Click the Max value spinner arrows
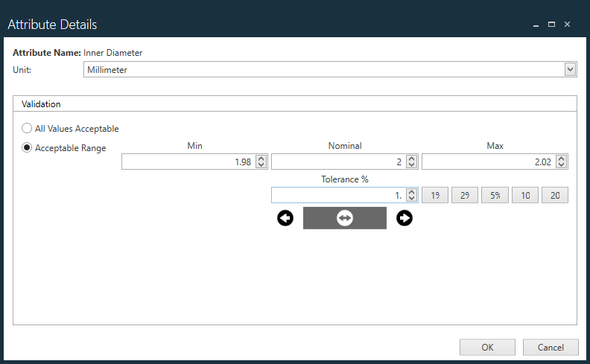Image resolution: width=590 pixels, height=364 pixels. click(562, 162)
